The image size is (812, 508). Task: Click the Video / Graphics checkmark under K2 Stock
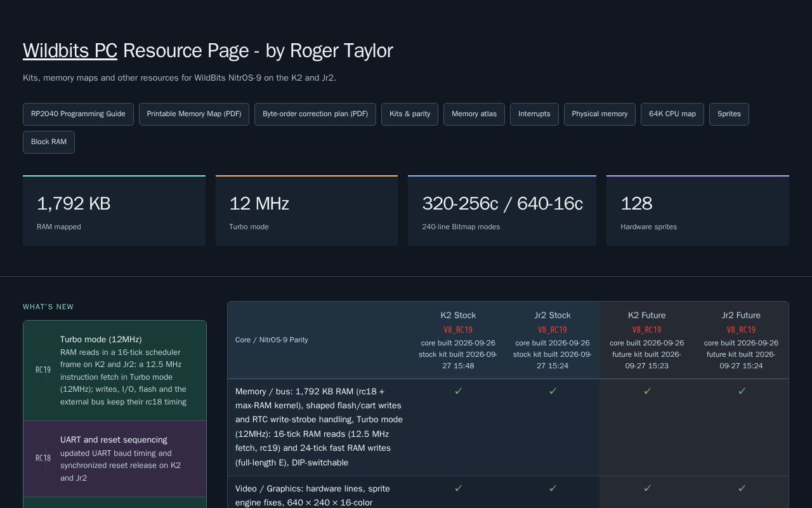pos(458,488)
